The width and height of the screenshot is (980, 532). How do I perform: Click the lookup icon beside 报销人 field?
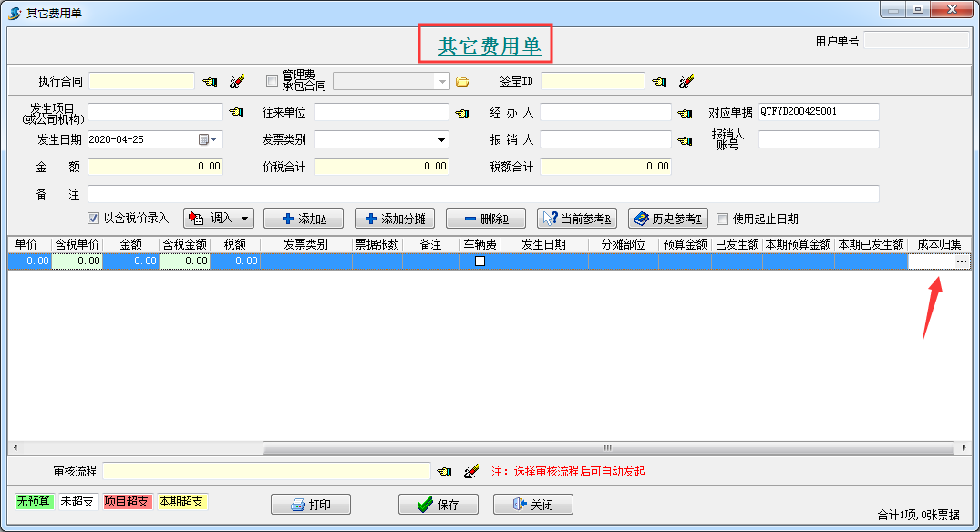686,140
